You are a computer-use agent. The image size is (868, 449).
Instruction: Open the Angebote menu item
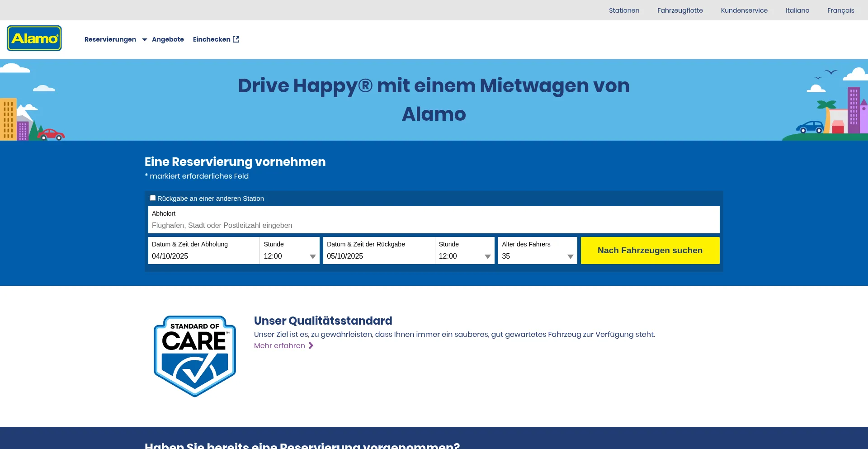pos(168,39)
